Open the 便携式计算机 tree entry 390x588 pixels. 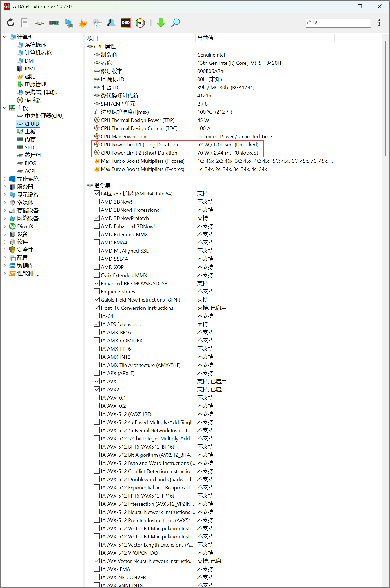[x=41, y=92]
